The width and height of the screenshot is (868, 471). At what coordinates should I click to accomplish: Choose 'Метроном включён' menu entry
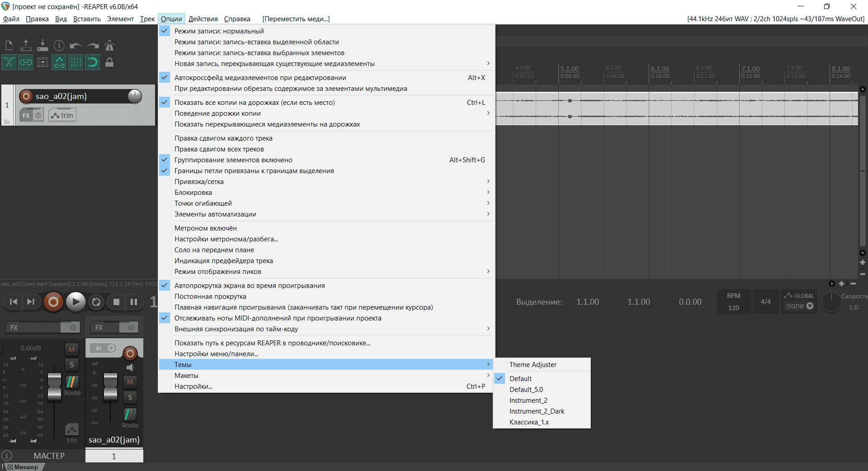pos(326,228)
